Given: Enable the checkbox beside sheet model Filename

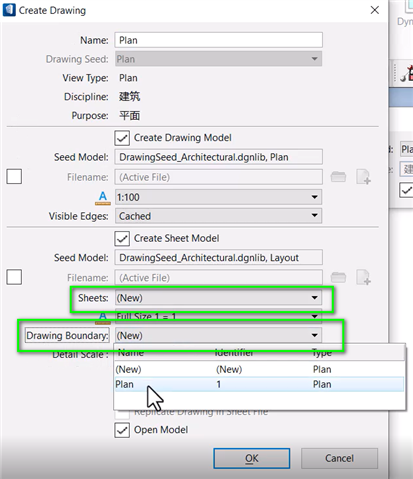Looking at the screenshot, I should click(x=14, y=277).
